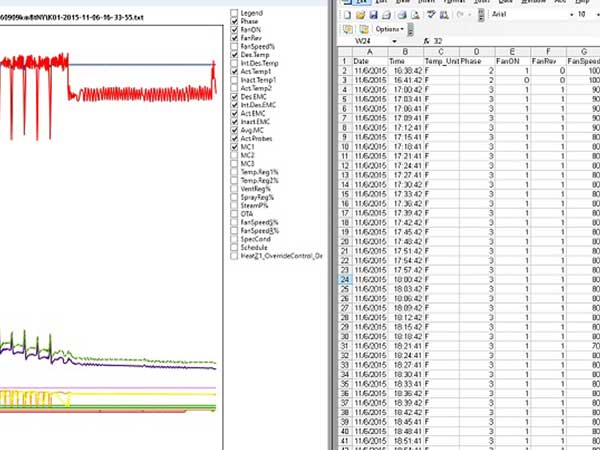Enable the Act.Temp2 checkbox
The image size is (600, 450).
[x=234, y=88]
